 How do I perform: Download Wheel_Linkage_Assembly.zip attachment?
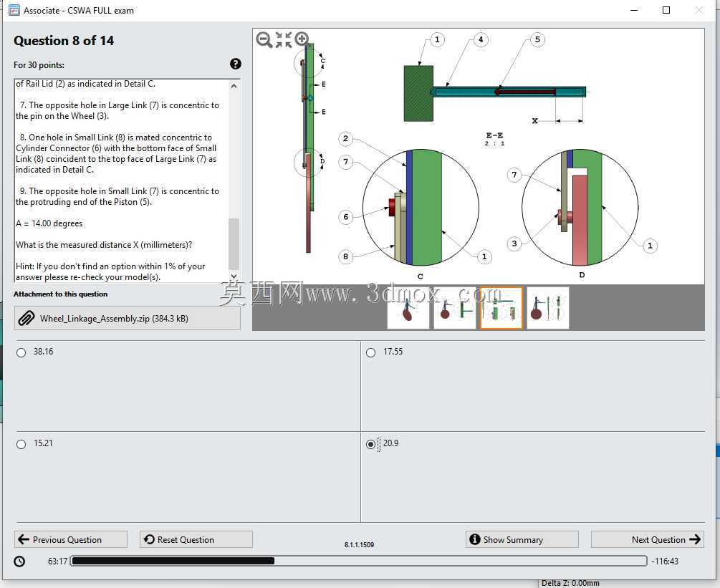pyautogui.click(x=128, y=318)
